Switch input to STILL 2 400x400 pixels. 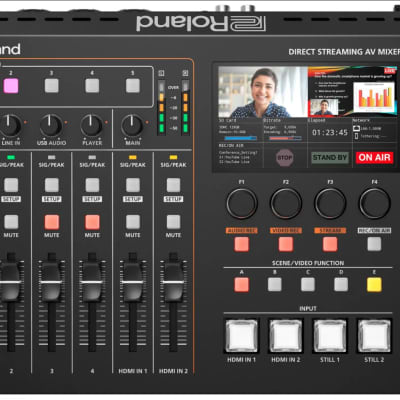[374, 336]
